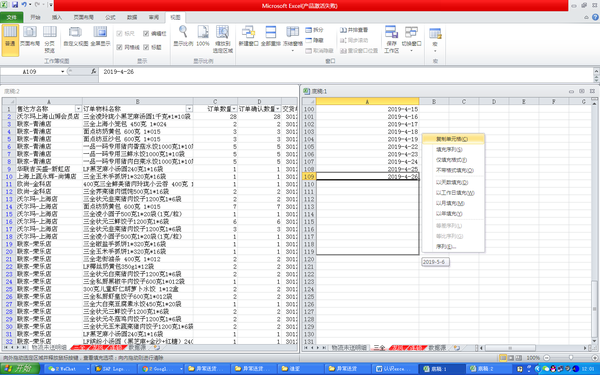This screenshot has width=600, height=375.
Task: Switch to the Review (审阅) ribbon tab
Action: click(x=154, y=17)
